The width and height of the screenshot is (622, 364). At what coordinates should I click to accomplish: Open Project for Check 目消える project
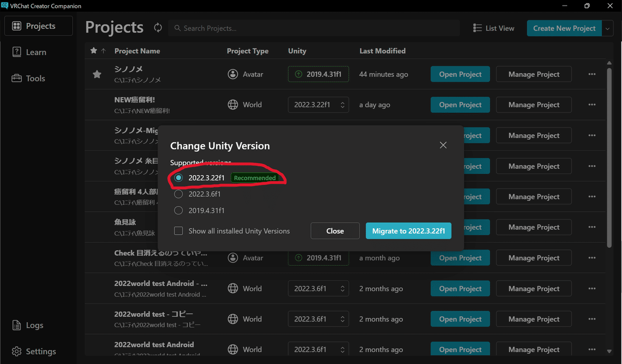pyautogui.click(x=460, y=258)
